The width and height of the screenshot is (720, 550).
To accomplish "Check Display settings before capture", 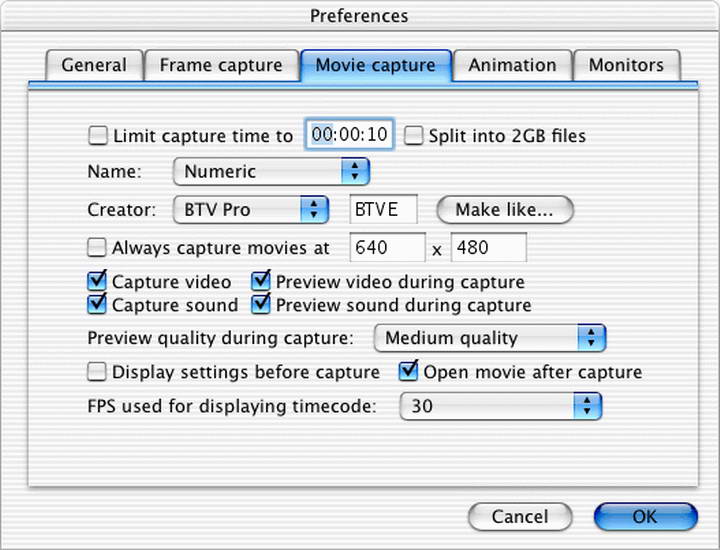I will tap(97, 372).
